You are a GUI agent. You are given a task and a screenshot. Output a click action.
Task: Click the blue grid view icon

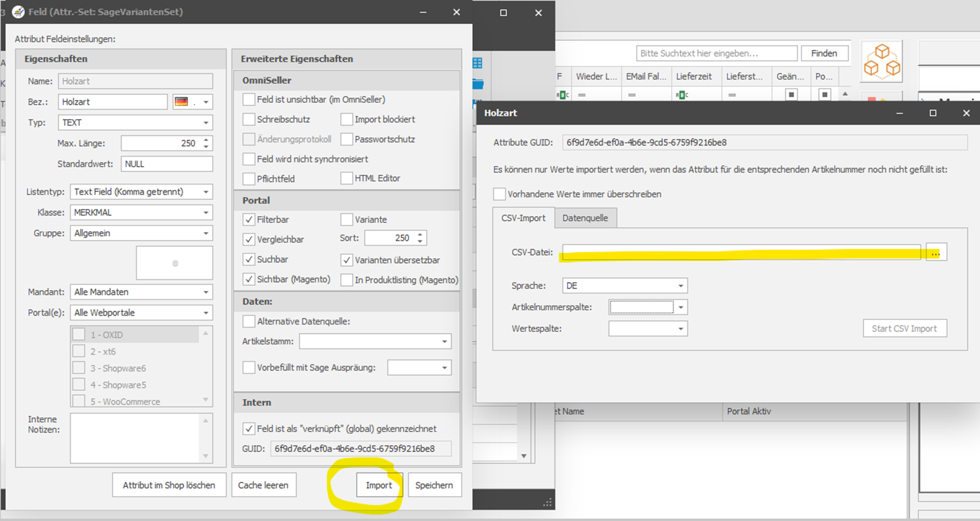(478, 63)
